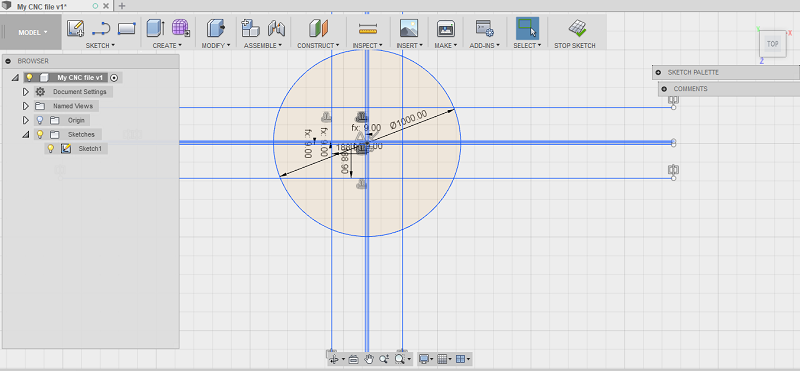The width and height of the screenshot is (800, 371).
Task: Open the MAKE menu
Action: [x=445, y=45]
